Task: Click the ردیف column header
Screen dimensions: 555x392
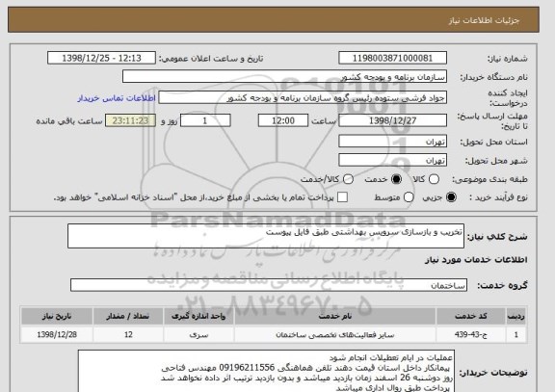Action: coord(516,316)
